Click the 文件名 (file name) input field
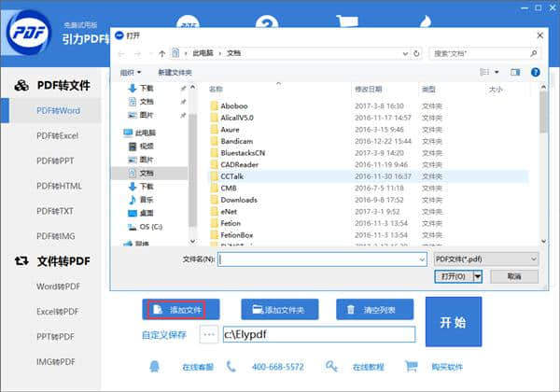This screenshot has height=392, width=560. pyautogui.click(x=322, y=259)
